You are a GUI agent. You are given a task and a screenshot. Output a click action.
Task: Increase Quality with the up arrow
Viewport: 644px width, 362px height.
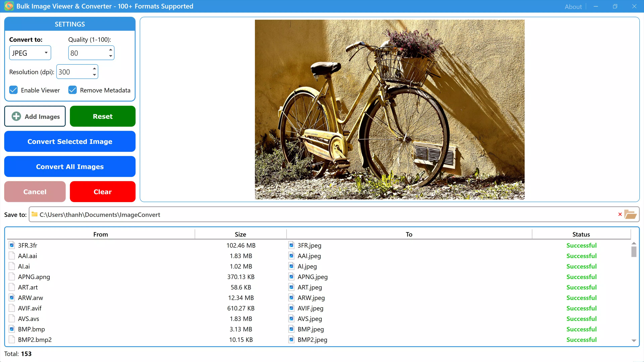pyautogui.click(x=111, y=49)
